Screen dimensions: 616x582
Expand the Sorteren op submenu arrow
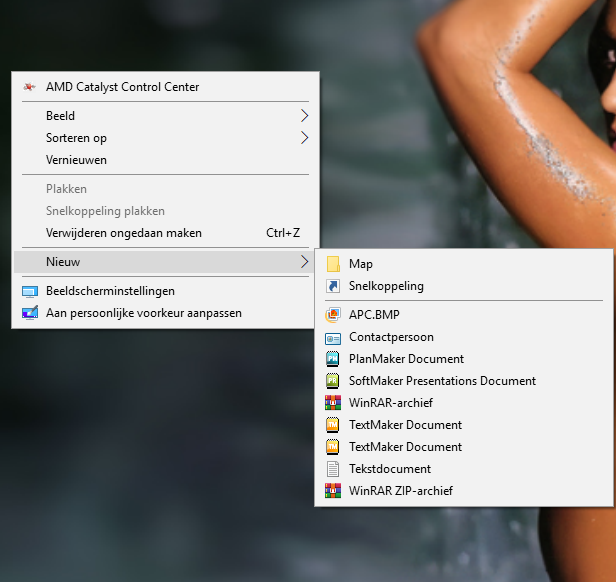(304, 138)
